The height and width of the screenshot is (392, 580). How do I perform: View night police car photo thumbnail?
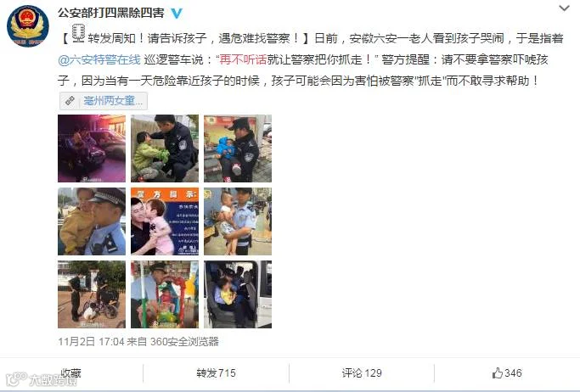click(x=92, y=148)
